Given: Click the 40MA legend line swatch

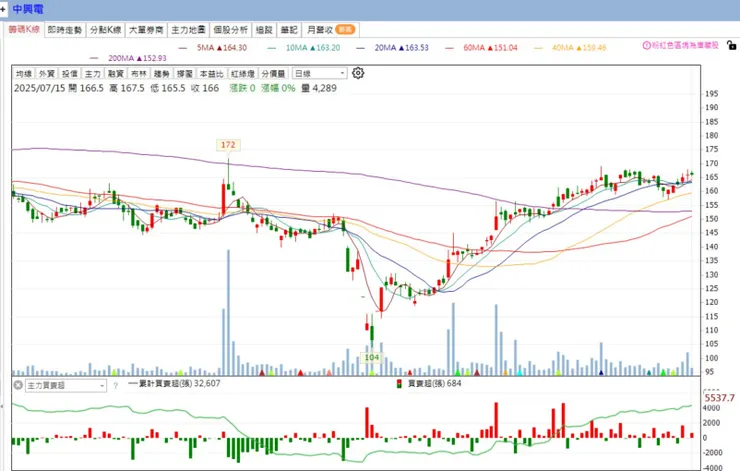Looking at the screenshot, I should point(538,48).
